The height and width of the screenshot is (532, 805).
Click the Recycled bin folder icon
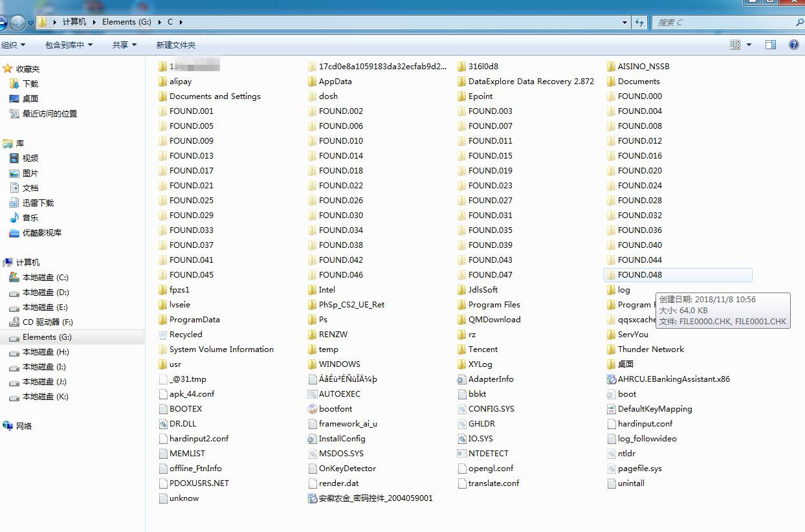pos(163,335)
